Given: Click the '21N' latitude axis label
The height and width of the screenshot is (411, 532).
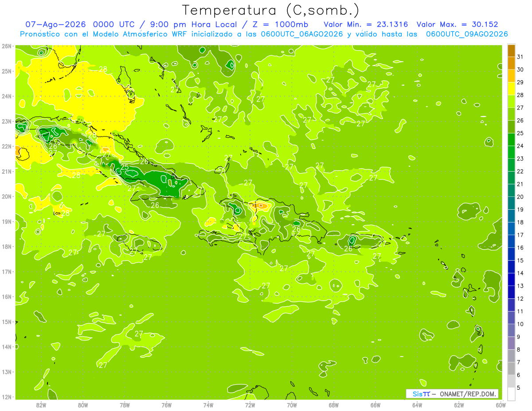Looking at the screenshot, I should (x=6, y=172).
